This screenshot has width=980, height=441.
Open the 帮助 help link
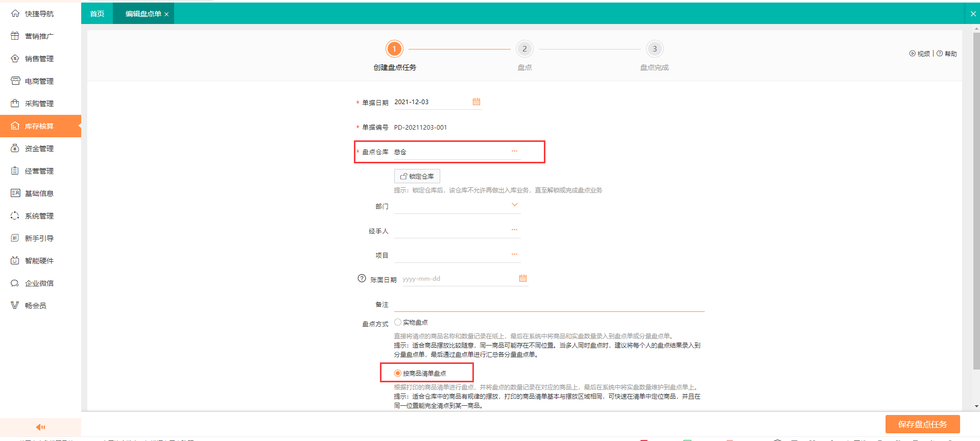(x=947, y=54)
